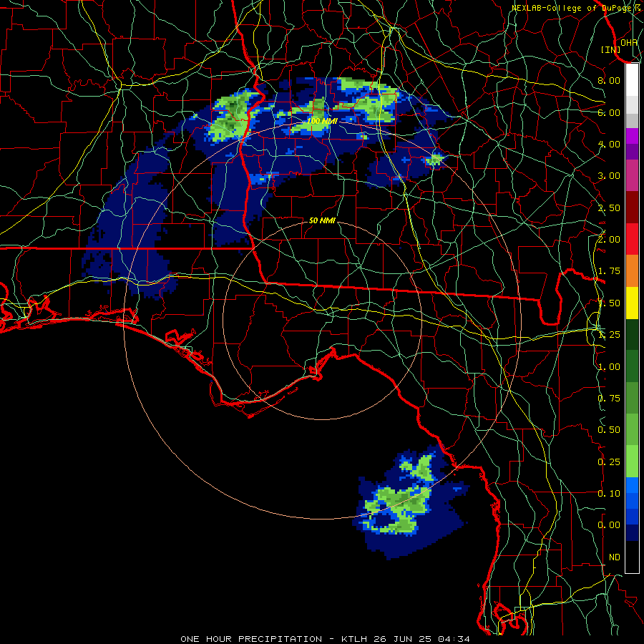The width and height of the screenshot is (644, 644).
Task: Click the black ND swatch in the legend
Action: (632, 557)
